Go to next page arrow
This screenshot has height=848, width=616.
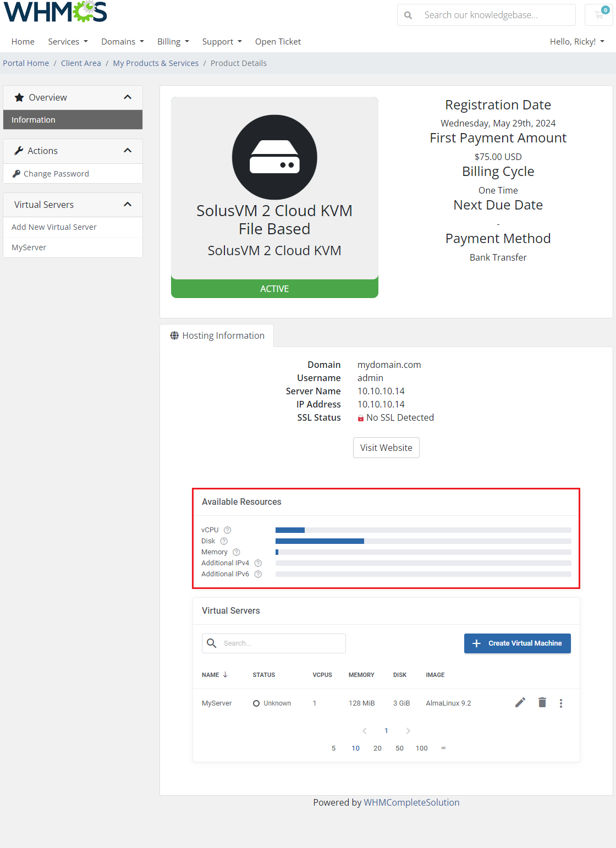click(x=408, y=731)
